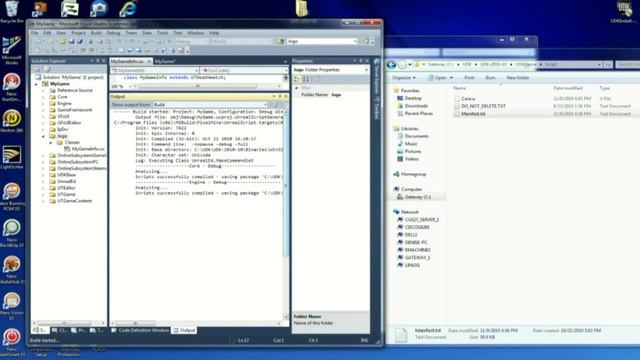Click the Cut toolbar icon
Viewport: 640px width, 360px height.
(91, 41)
